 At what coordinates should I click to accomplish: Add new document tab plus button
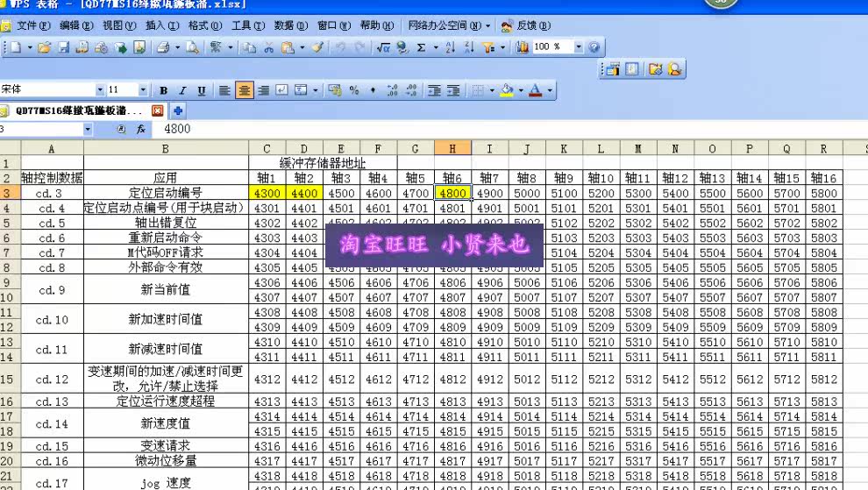point(178,110)
